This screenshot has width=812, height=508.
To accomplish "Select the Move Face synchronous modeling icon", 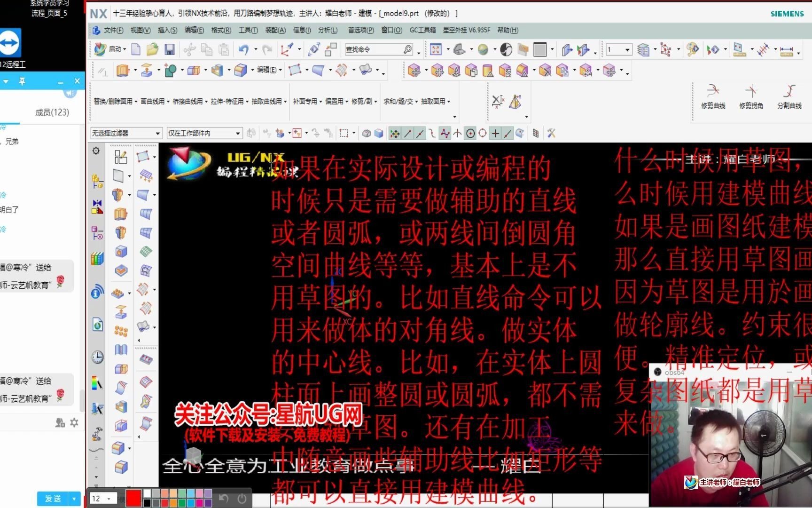I will pos(414,71).
